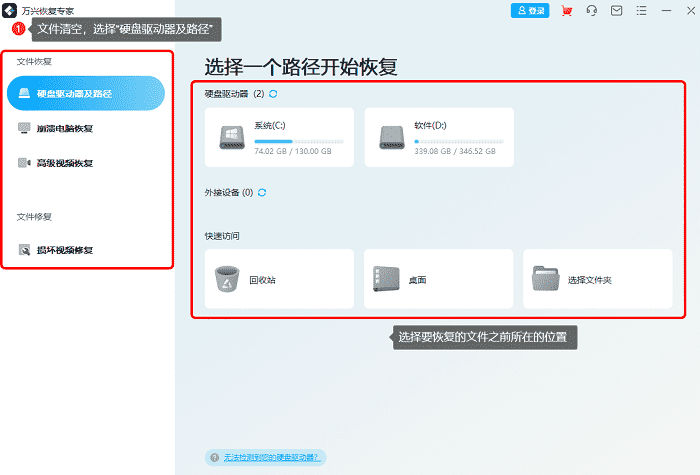
Task: Click the 系统(C:) usage progress bar
Action: point(299,142)
